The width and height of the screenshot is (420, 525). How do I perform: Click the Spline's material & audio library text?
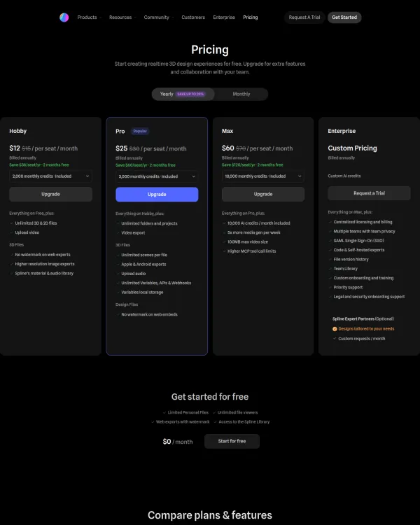tap(44, 274)
